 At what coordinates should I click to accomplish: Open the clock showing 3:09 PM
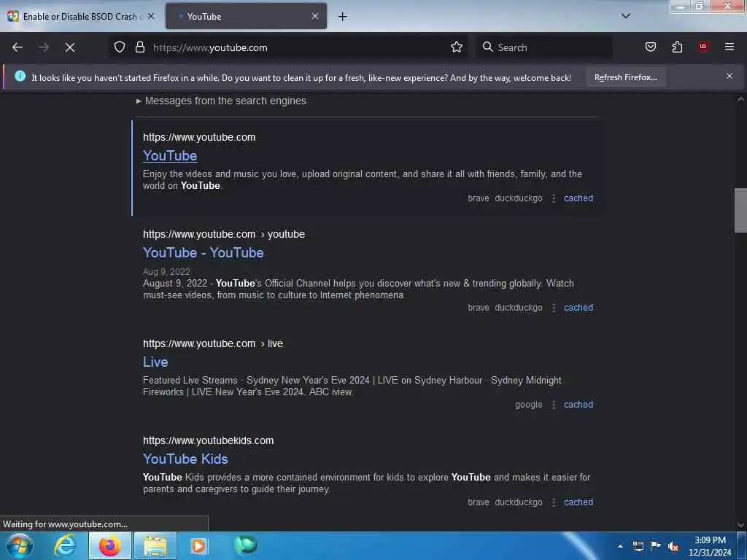[x=710, y=546]
